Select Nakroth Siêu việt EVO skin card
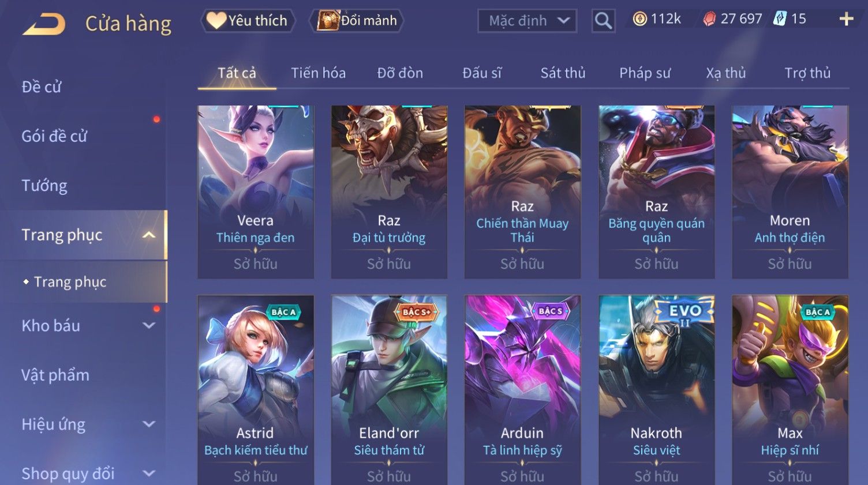868x485 pixels. tap(656, 390)
